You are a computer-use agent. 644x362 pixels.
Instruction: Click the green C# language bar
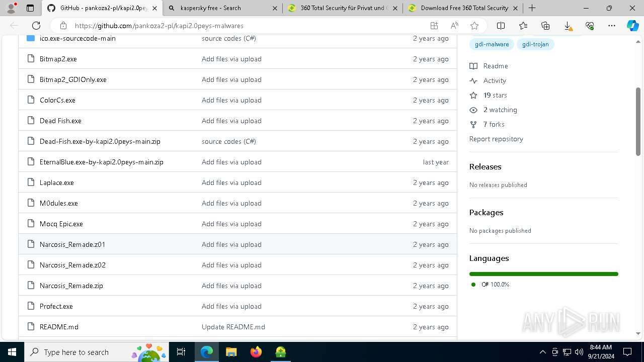(x=544, y=274)
